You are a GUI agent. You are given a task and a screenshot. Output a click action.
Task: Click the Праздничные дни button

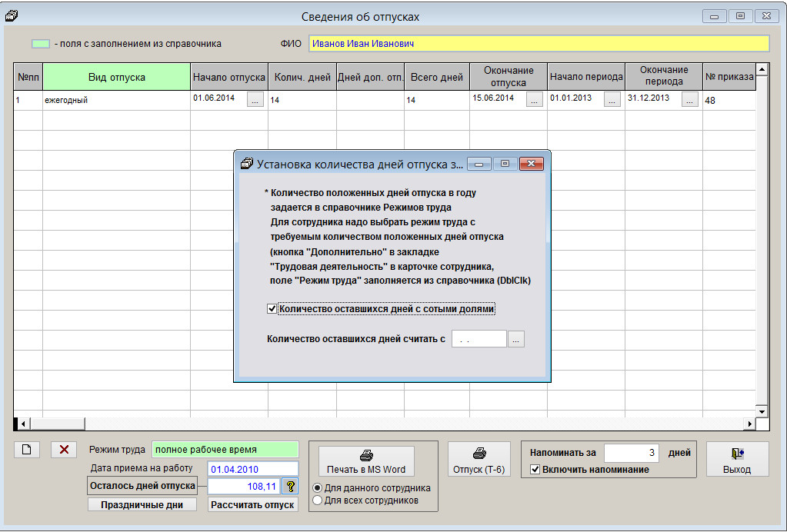[x=142, y=505]
